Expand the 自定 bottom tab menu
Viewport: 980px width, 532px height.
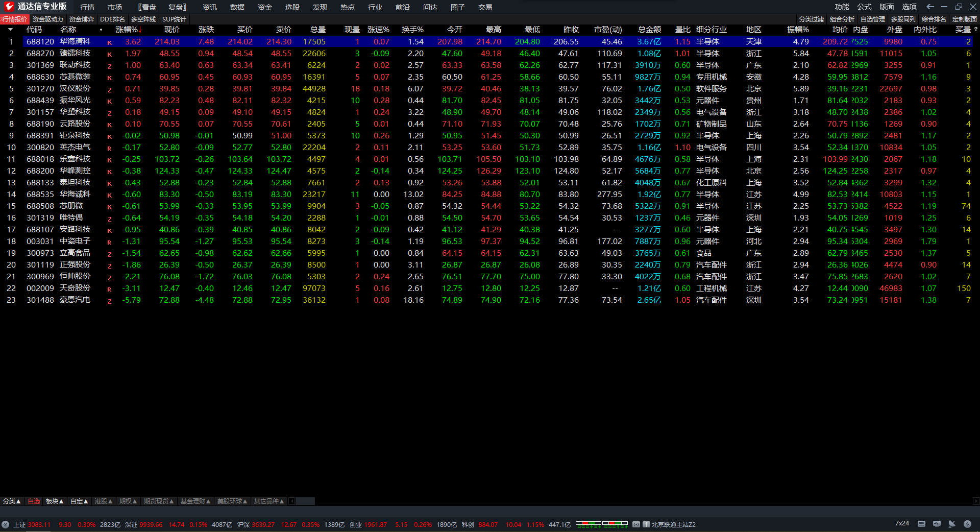point(79,501)
